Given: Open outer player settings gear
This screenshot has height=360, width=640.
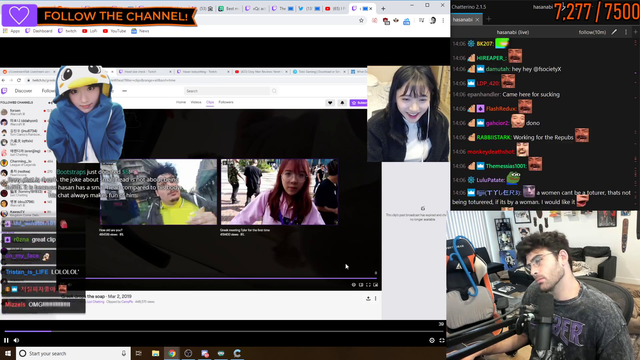Looking at the screenshot, I should click(432, 340).
